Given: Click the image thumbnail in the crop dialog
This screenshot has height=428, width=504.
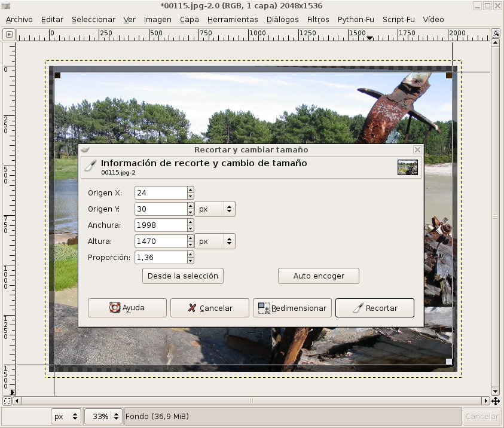Looking at the screenshot, I should coord(408,167).
